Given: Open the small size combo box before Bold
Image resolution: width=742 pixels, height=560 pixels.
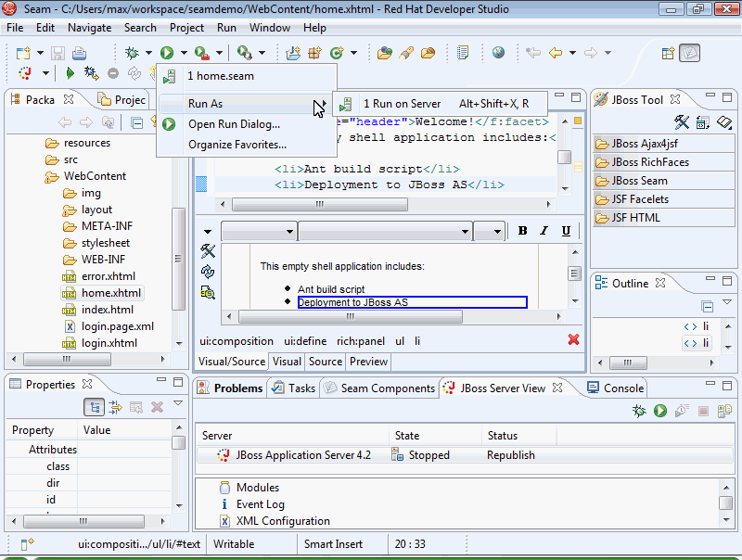Looking at the screenshot, I should click(489, 231).
